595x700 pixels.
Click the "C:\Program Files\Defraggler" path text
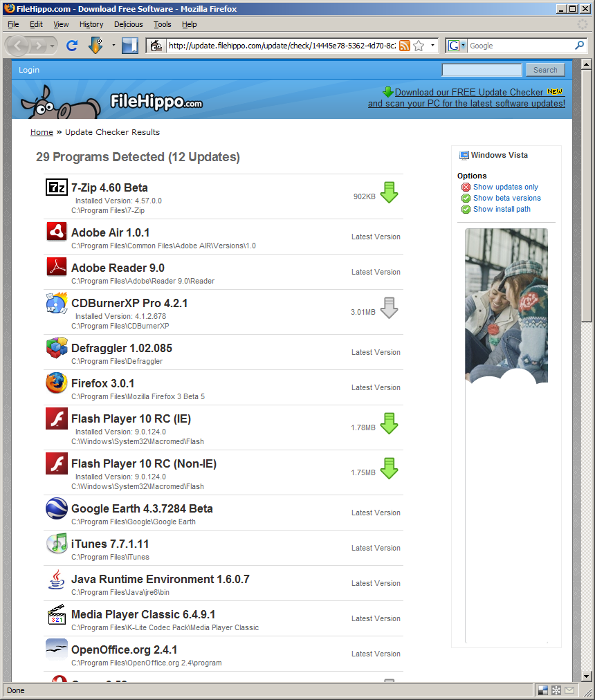[x=117, y=361]
